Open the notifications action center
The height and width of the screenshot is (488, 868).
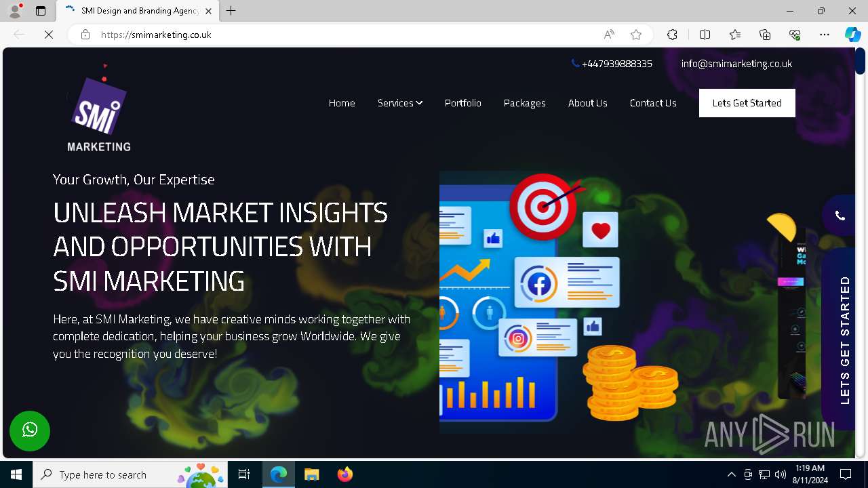(846, 474)
